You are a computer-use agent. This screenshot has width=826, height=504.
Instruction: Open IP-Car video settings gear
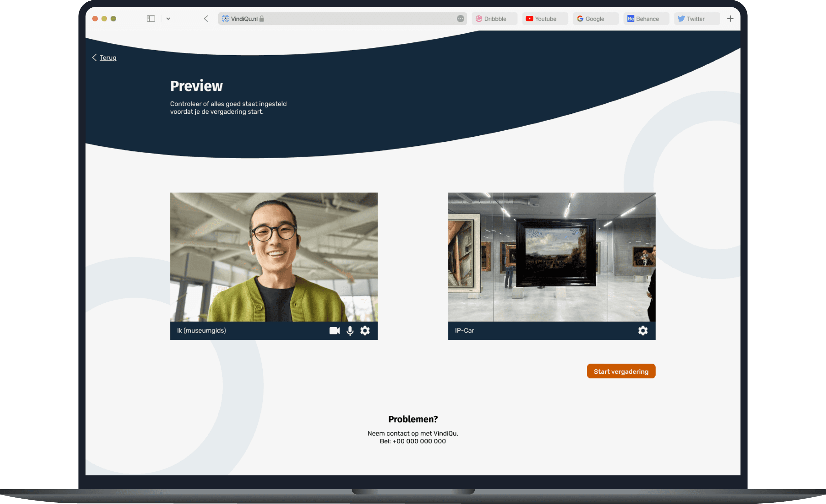pyautogui.click(x=642, y=331)
